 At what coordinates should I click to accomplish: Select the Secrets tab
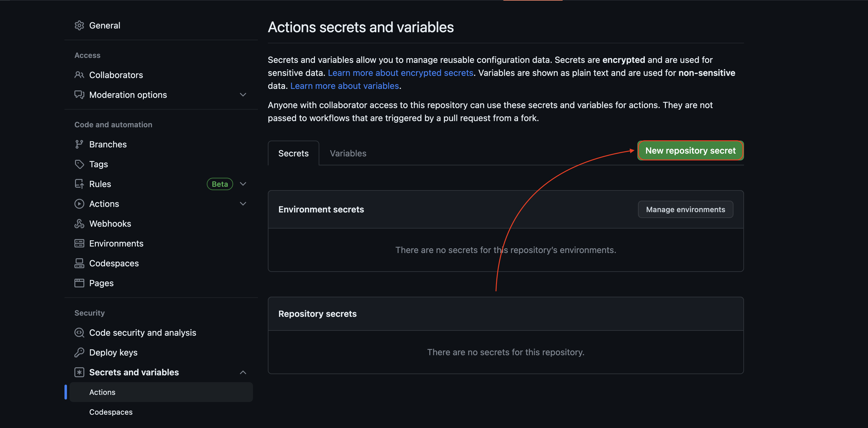(293, 154)
